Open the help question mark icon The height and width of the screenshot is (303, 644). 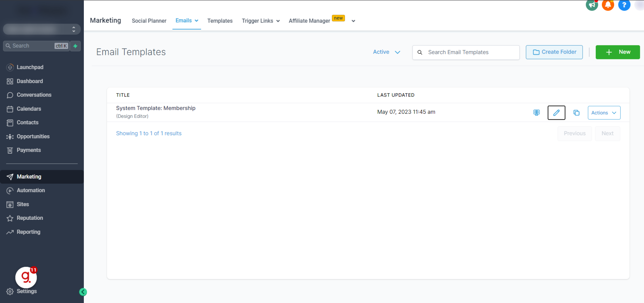[624, 5]
